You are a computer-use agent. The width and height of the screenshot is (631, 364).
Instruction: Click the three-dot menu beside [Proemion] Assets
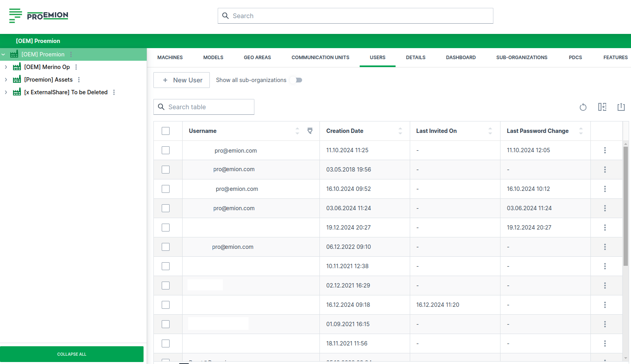tap(78, 79)
